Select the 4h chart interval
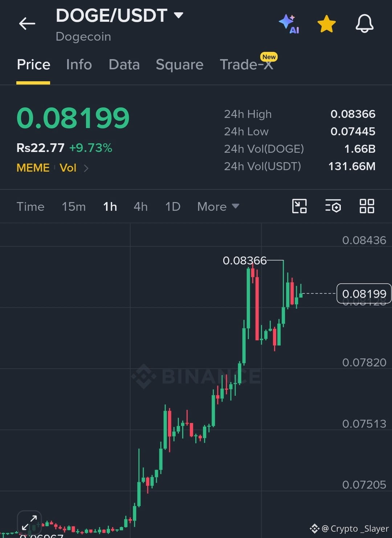Image resolution: width=392 pixels, height=538 pixels. 140,206
